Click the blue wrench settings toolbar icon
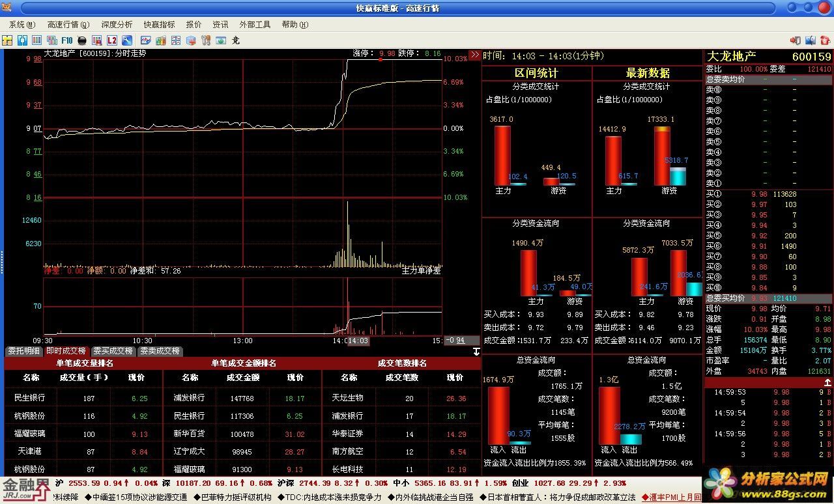The width and height of the screenshot is (834, 504). pyautogui.click(x=127, y=40)
